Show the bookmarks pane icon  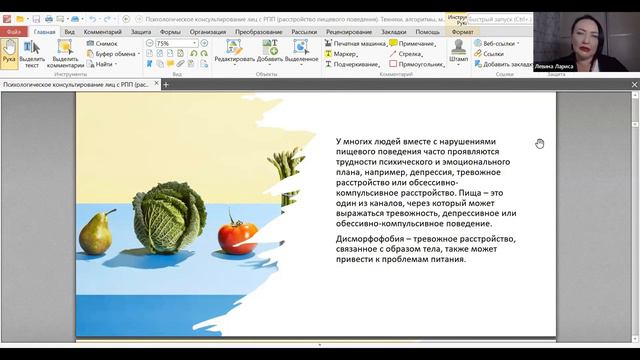click(149, 64)
